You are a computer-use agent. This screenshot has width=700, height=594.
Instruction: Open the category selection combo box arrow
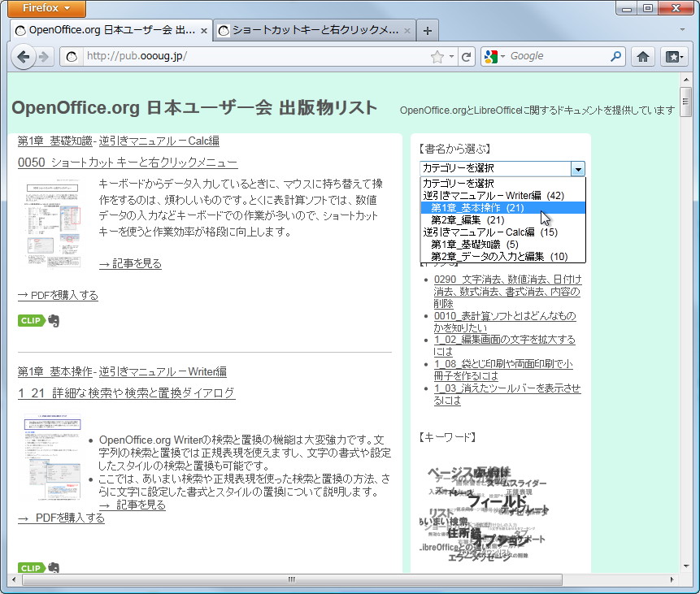click(x=578, y=168)
